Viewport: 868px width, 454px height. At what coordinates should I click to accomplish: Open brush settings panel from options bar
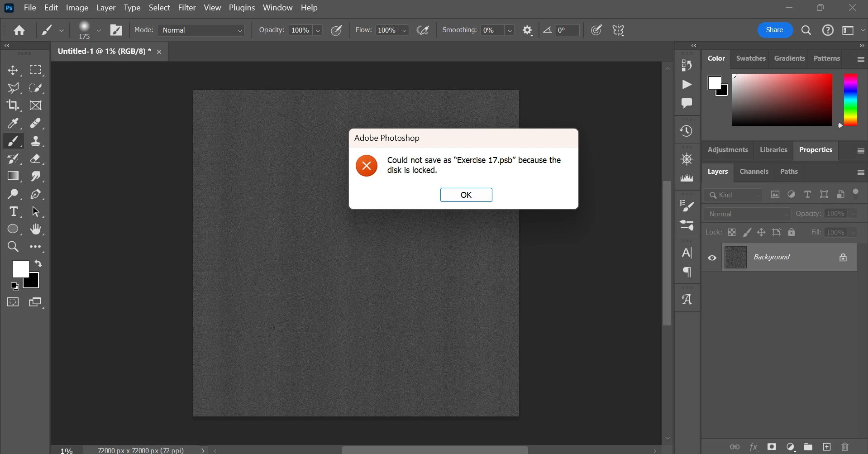(x=116, y=30)
